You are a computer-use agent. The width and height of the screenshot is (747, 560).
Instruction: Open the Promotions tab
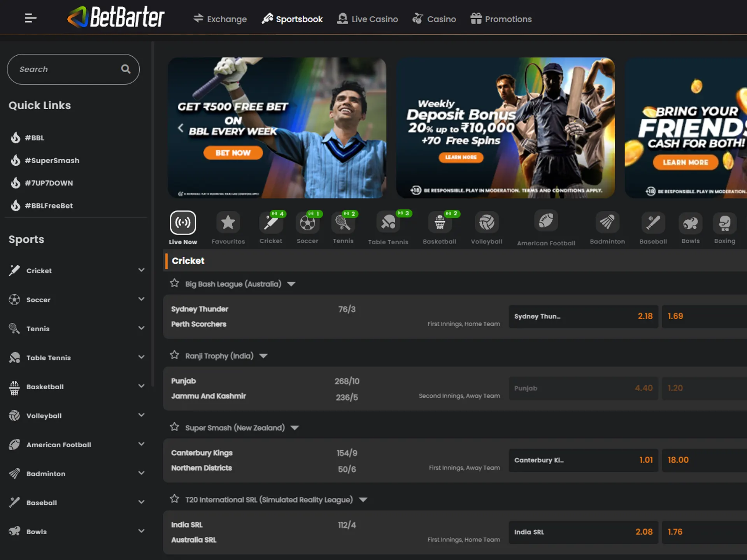(x=501, y=19)
